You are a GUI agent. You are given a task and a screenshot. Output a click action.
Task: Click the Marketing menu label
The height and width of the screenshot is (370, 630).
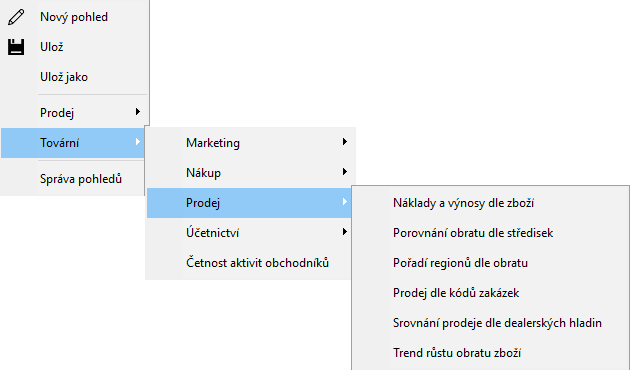213,143
